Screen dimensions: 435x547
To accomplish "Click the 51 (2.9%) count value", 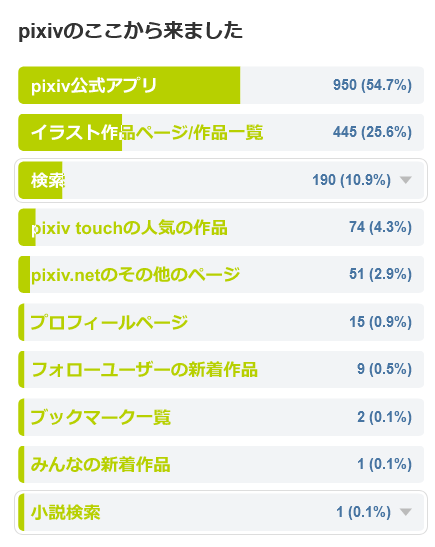I will tap(381, 274).
